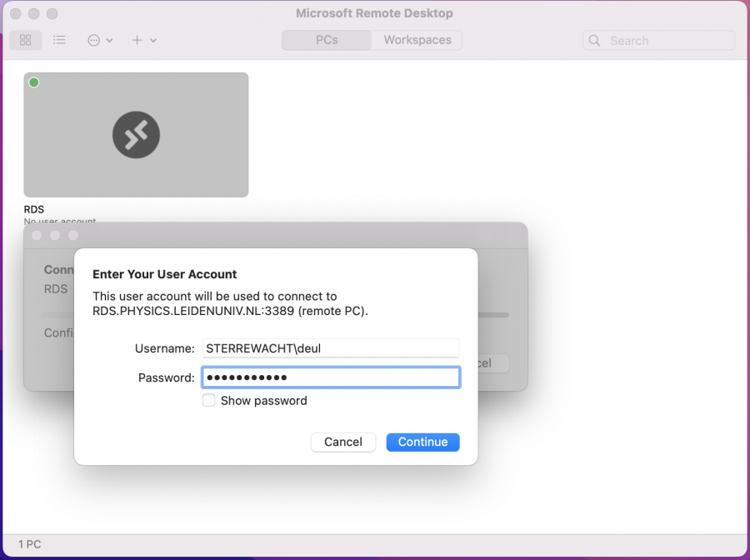Switch to the Workspaces tab
The height and width of the screenshot is (560, 750).
[417, 40]
